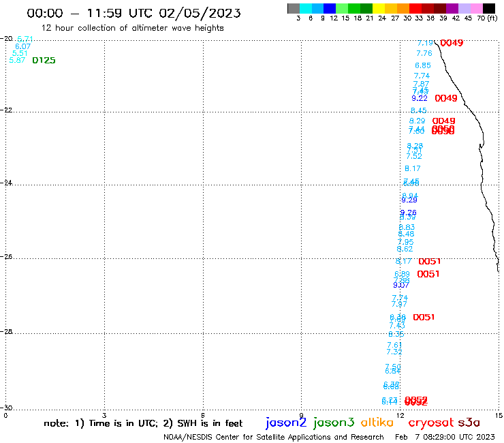The width and height of the screenshot is (504, 443).
Task: Click the 7.97 wave height value
Action: pyautogui.click(x=399, y=304)
